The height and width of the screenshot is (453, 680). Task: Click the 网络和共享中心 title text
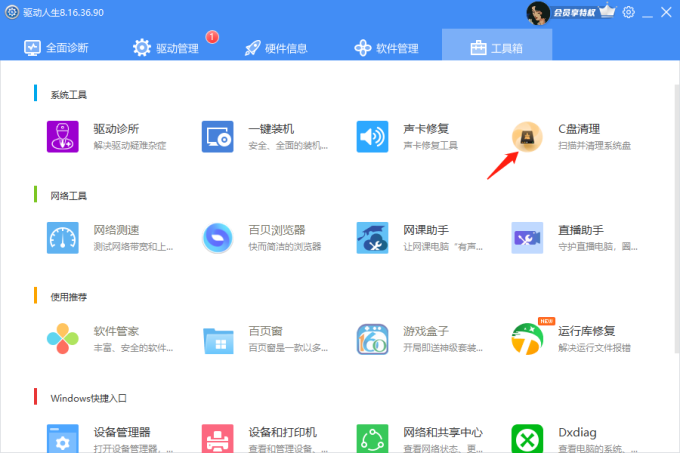pyautogui.click(x=443, y=432)
